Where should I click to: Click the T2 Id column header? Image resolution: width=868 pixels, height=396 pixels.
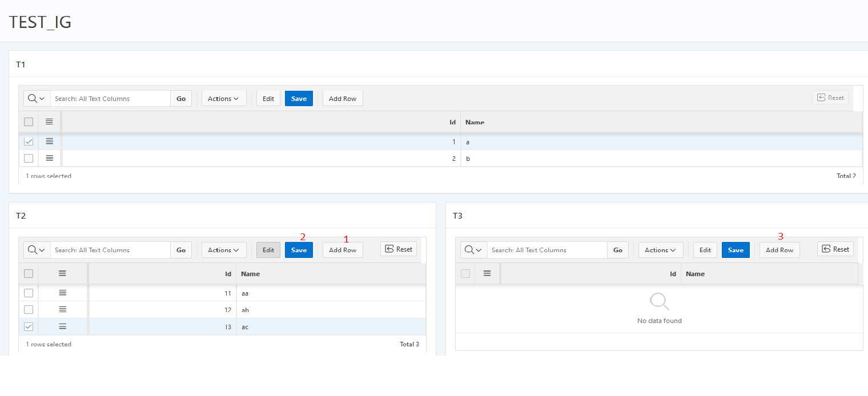point(162,273)
